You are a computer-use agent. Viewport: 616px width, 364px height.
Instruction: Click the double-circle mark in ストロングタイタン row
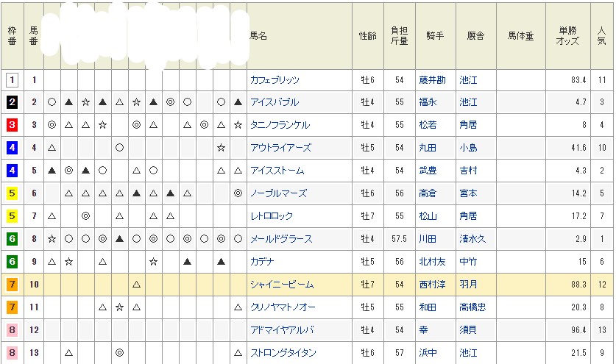click(x=119, y=353)
